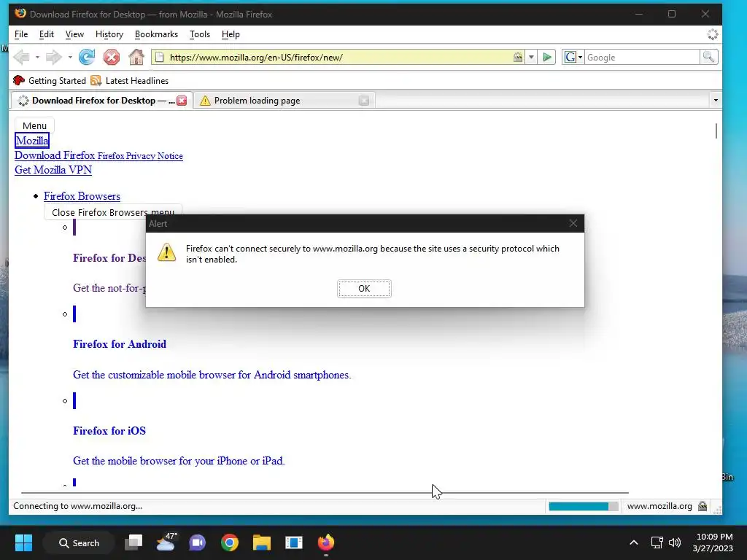The image size is (747, 560).
Task: Open File Explorer from taskbar
Action: coord(262,542)
